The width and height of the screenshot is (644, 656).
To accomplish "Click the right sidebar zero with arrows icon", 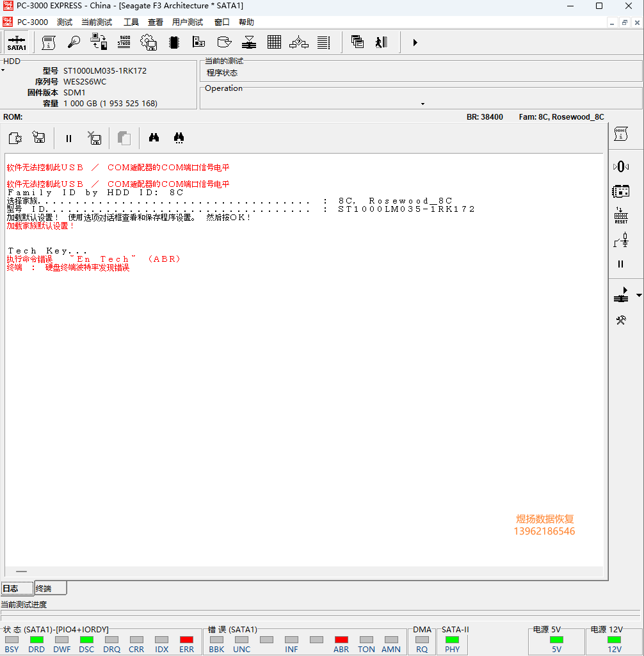I will point(621,166).
